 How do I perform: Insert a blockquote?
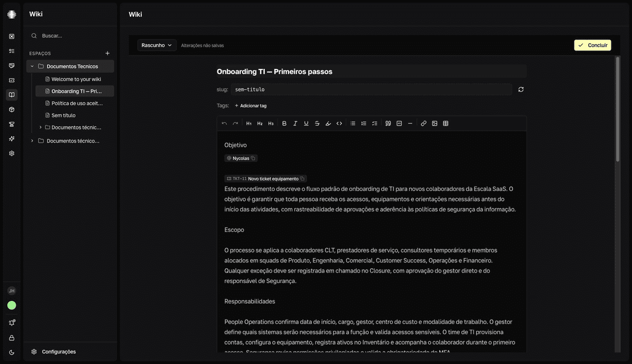point(388,124)
